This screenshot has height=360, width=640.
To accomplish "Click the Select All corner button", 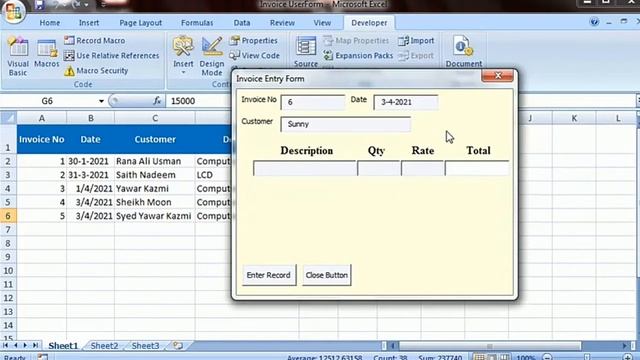I will (8, 118).
